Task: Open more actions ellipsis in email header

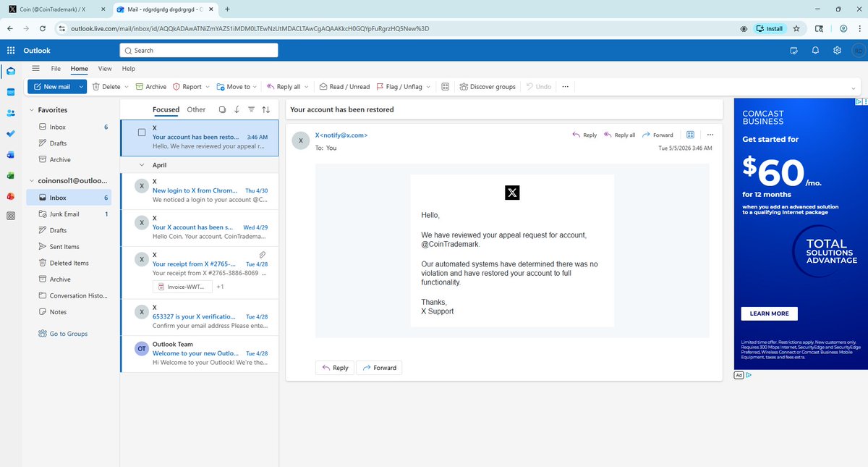Action: tap(710, 135)
